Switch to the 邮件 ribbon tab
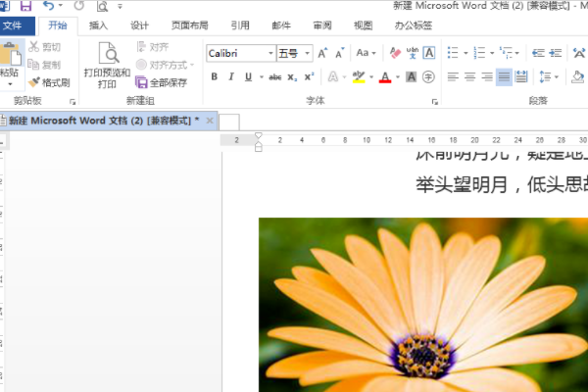Image resolution: width=588 pixels, height=392 pixels. click(281, 25)
